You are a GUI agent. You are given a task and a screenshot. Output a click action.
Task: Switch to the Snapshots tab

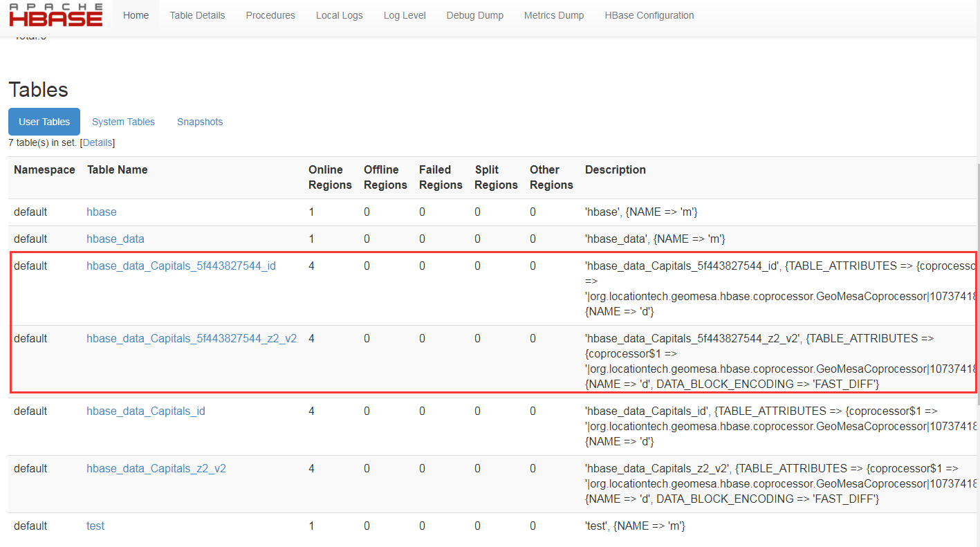pyautogui.click(x=200, y=122)
